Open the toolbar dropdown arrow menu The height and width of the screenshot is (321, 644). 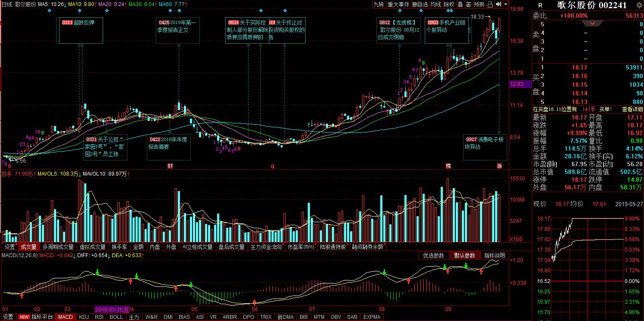[x=505, y=4]
